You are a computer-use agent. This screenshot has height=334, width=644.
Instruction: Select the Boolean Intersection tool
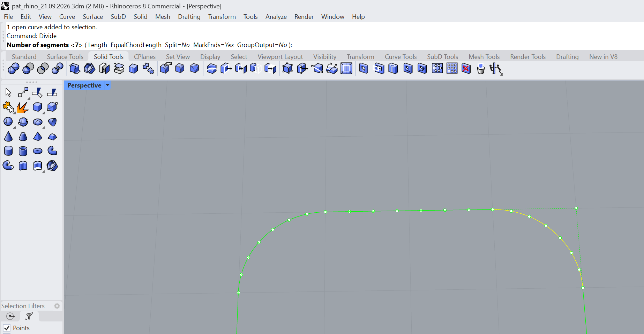click(x=43, y=69)
